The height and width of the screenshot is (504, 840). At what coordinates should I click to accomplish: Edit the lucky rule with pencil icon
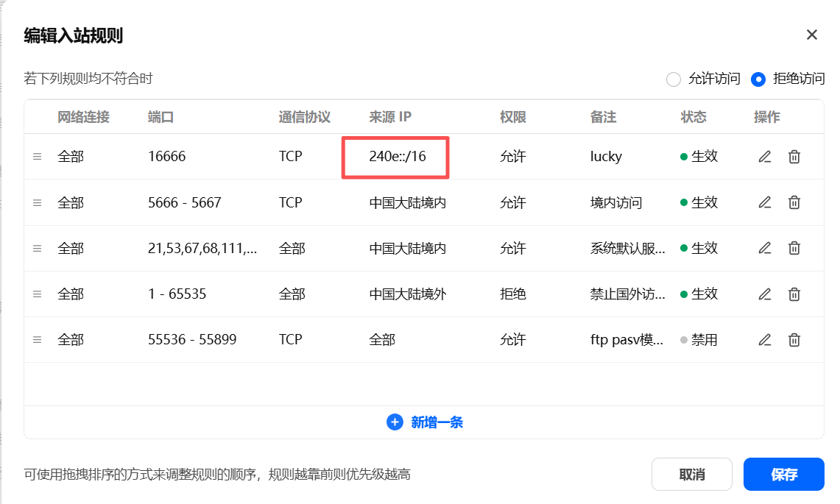coord(764,157)
